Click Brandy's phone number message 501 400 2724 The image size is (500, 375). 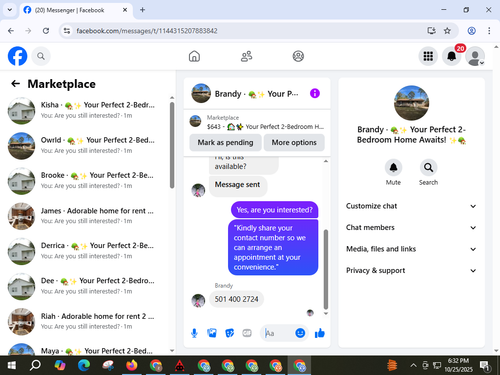(236, 299)
